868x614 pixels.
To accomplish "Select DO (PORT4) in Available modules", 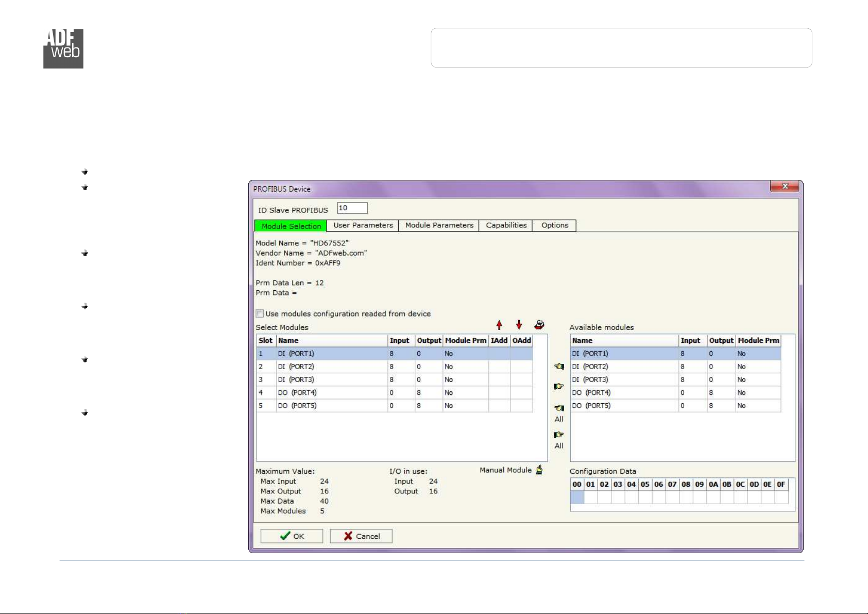I will pyautogui.click(x=676, y=392).
